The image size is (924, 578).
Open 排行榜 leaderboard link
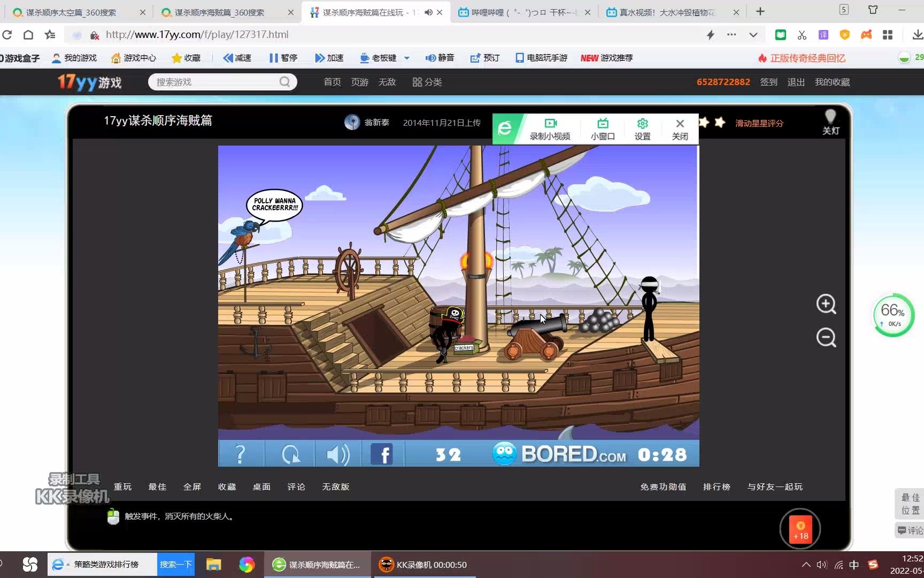coord(717,486)
